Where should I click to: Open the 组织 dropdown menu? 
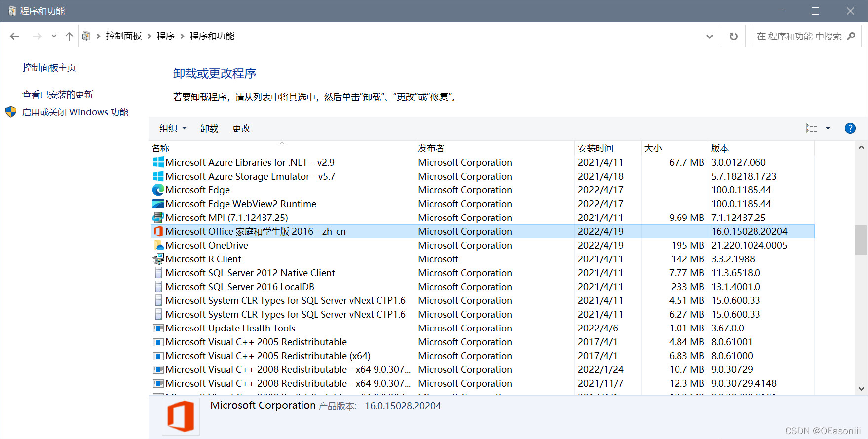173,129
